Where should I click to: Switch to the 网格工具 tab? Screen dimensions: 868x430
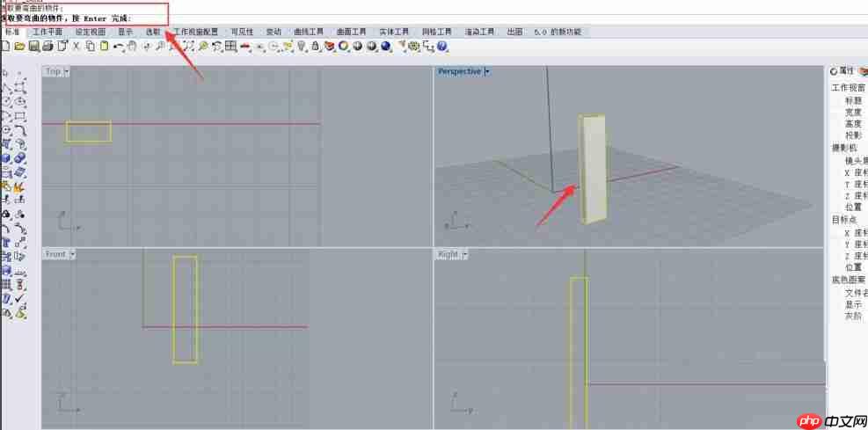point(437,33)
